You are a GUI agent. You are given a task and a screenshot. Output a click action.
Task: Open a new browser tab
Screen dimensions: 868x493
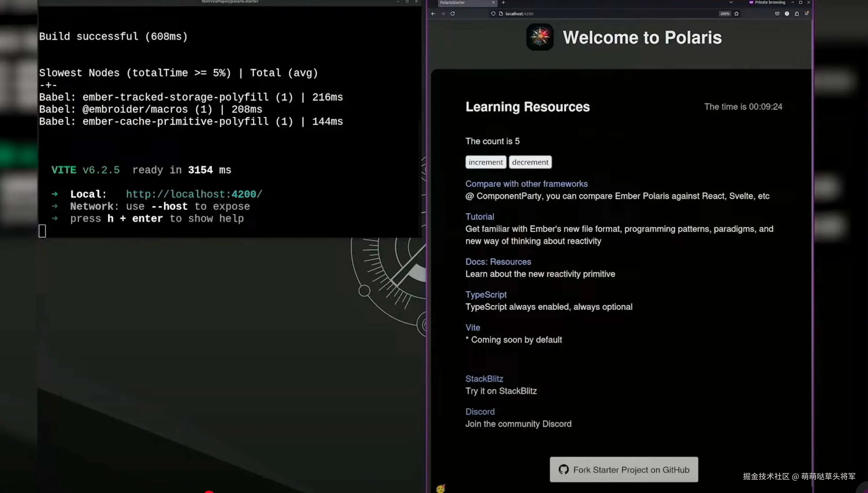point(503,2)
